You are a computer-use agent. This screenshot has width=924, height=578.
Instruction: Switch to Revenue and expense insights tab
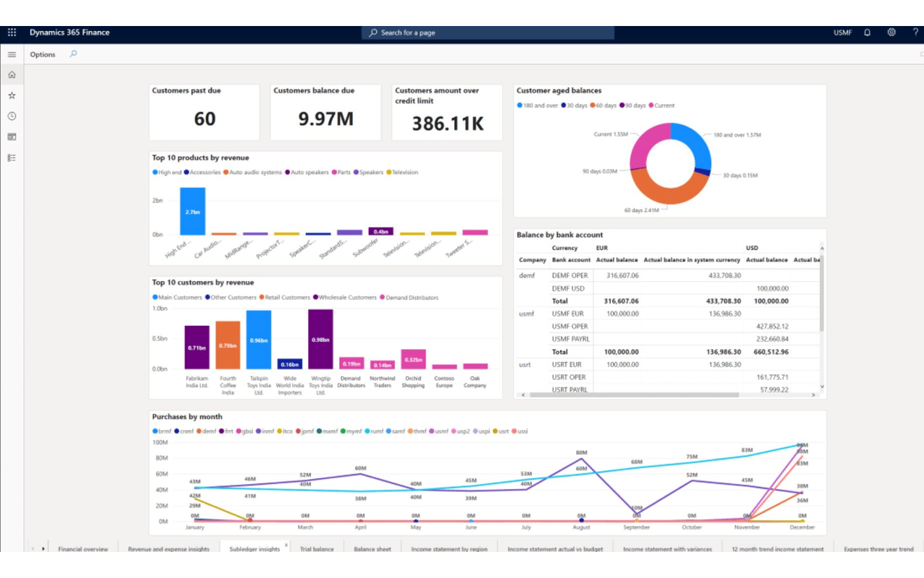click(x=169, y=548)
